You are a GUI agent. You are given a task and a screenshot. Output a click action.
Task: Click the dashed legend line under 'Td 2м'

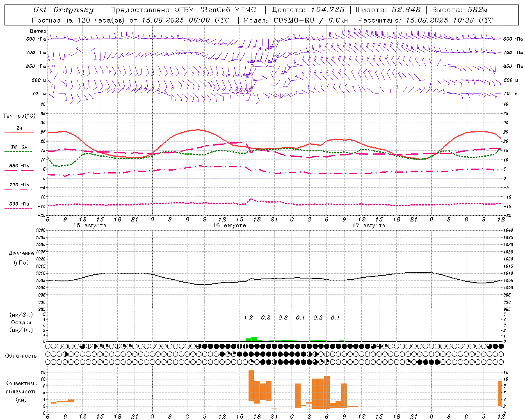pyautogui.click(x=19, y=151)
